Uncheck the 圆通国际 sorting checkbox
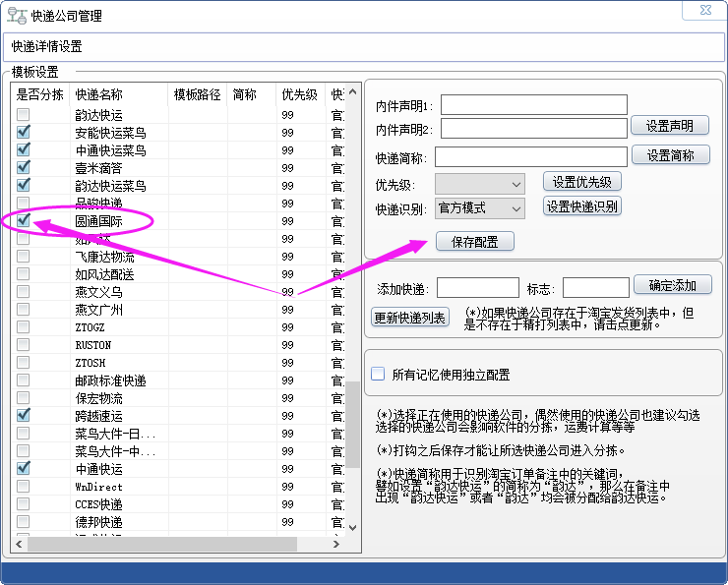This screenshot has height=585, width=728. pos(23,221)
